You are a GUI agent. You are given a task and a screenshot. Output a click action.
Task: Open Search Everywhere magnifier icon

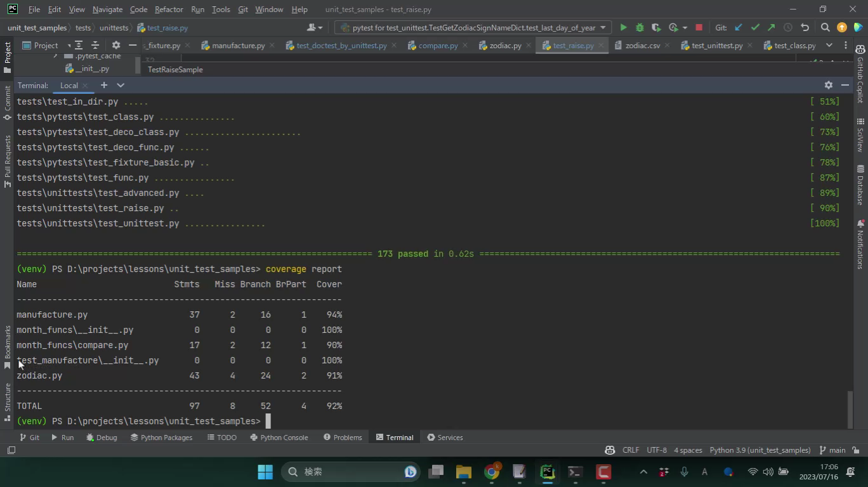coord(825,28)
